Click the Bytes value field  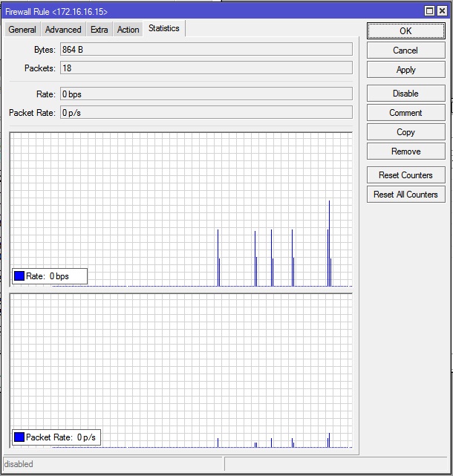tap(206, 49)
